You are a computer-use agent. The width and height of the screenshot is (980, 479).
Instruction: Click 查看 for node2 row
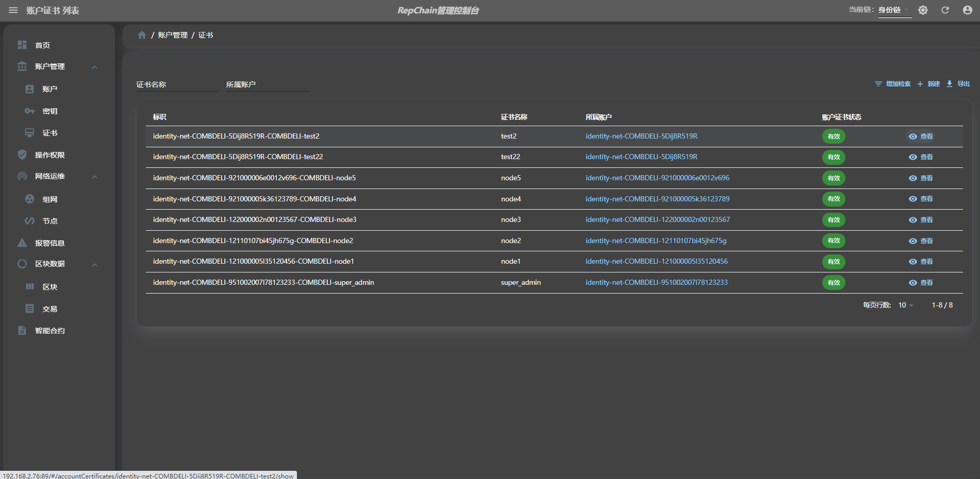[x=921, y=241]
